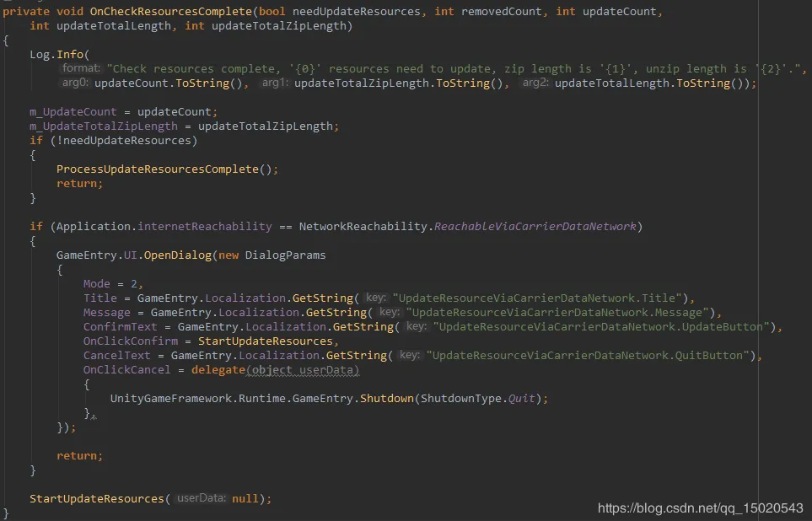The image size is (812, 521).
Task: Click the ShutdownType enum
Action: [x=461, y=399]
